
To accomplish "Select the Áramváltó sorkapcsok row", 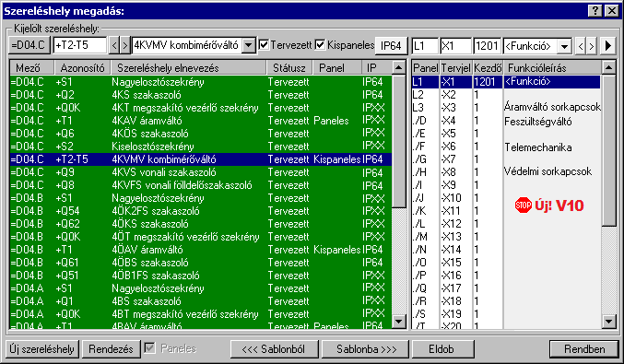I will tap(506, 108).
